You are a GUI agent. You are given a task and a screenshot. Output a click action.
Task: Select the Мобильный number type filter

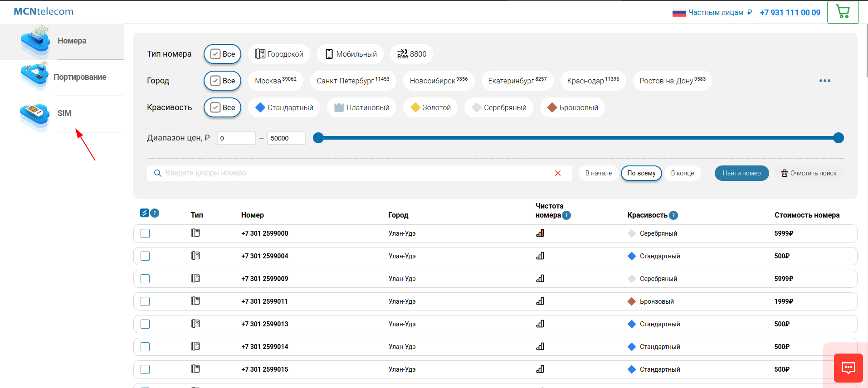coord(351,54)
